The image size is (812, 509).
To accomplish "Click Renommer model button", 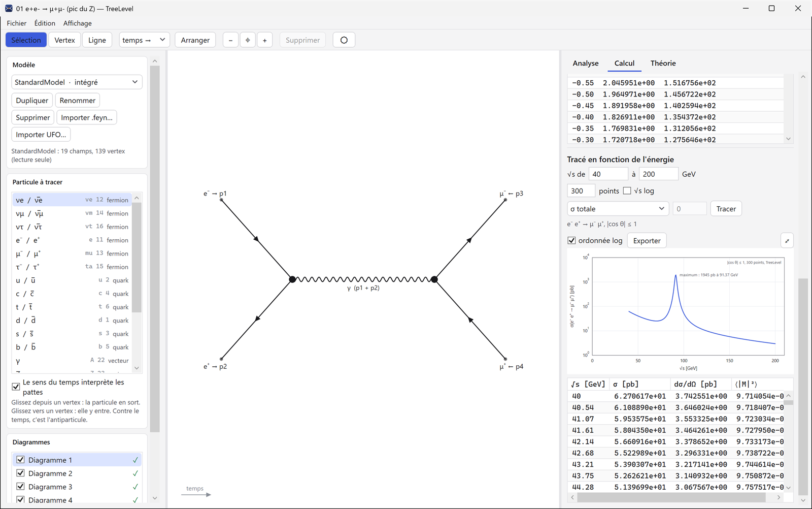I will click(78, 101).
